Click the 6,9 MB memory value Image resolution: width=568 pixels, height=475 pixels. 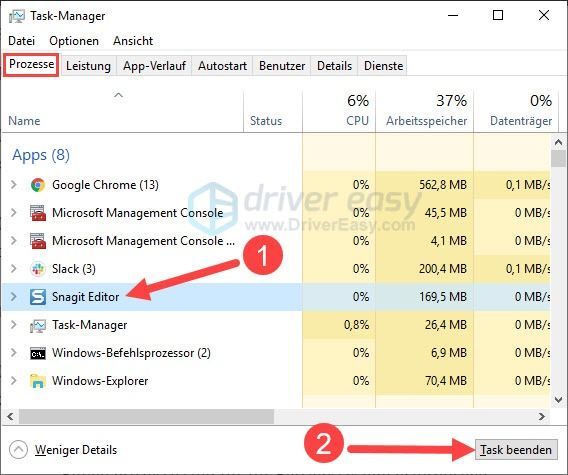449,353
